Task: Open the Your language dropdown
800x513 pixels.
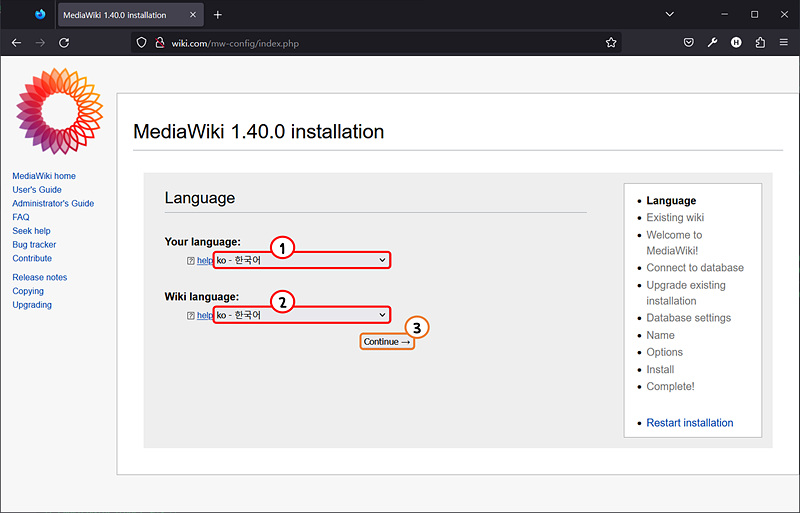Action: [x=302, y=260]
